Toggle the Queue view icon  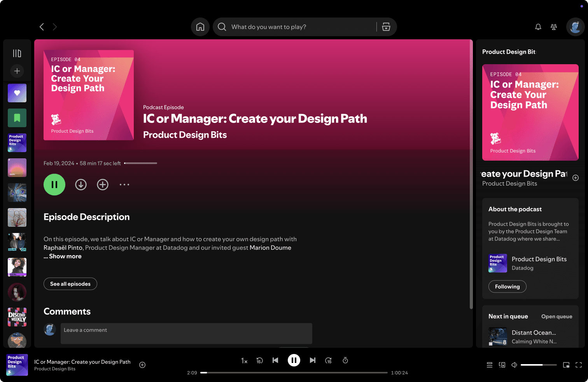point(490,365)
